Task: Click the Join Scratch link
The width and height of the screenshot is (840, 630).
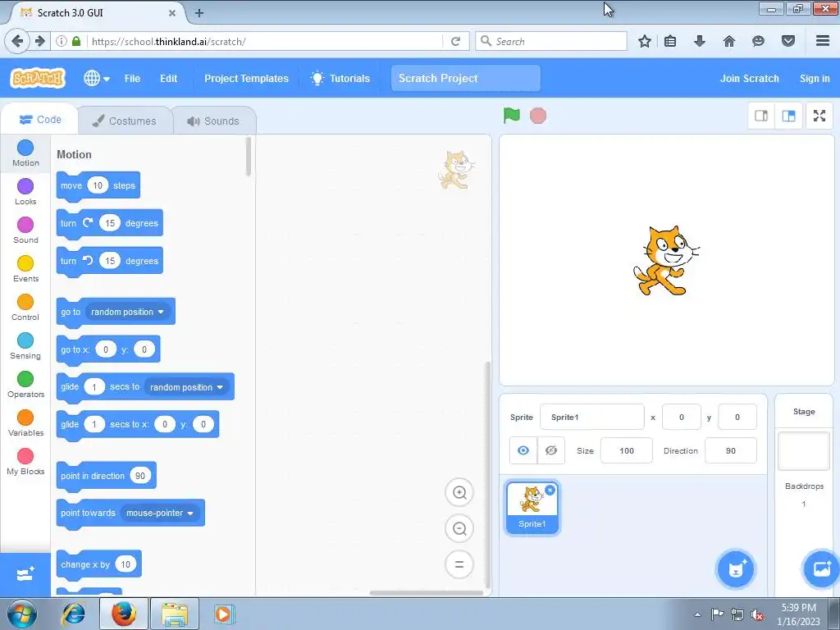Action: point(749,78)
